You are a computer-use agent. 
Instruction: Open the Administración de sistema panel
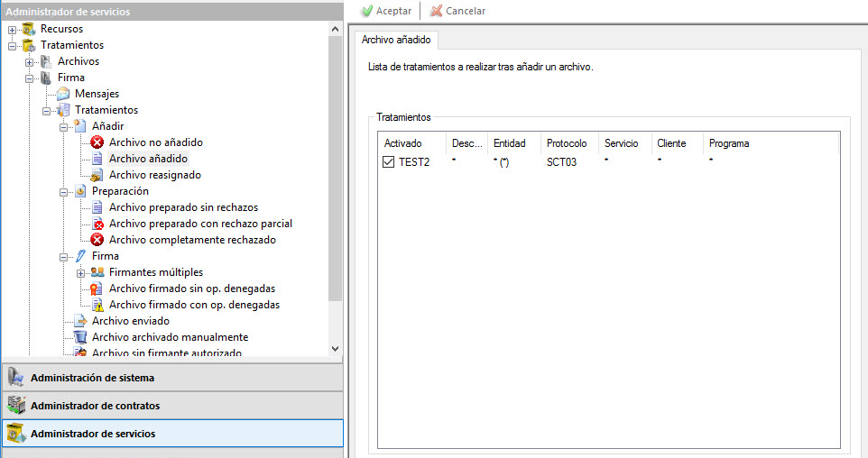click(x=171, y=378)
